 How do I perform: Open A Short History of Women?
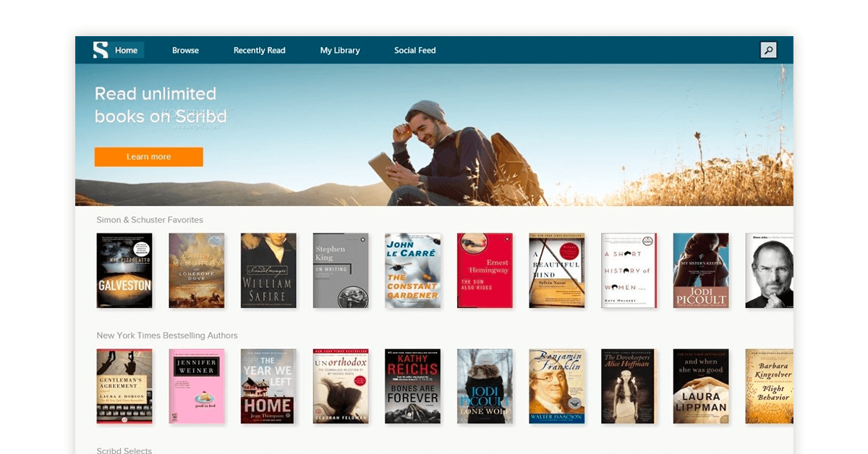point(629,270)
